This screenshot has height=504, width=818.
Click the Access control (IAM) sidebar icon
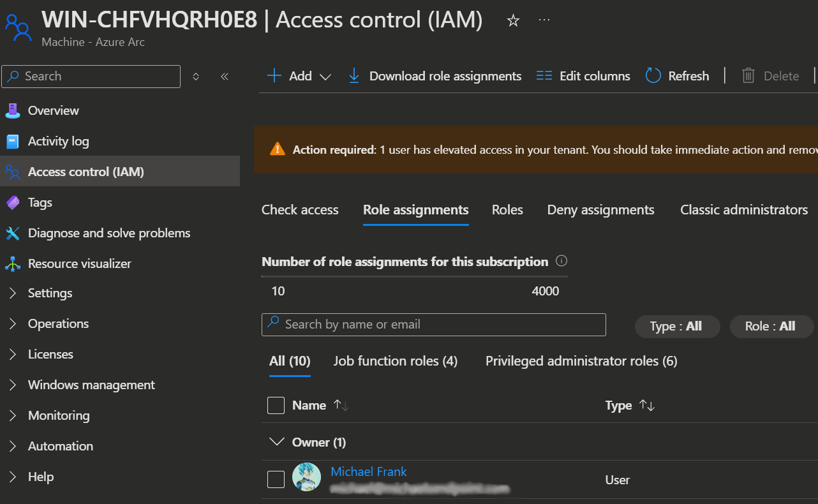[x=13, y=172]
